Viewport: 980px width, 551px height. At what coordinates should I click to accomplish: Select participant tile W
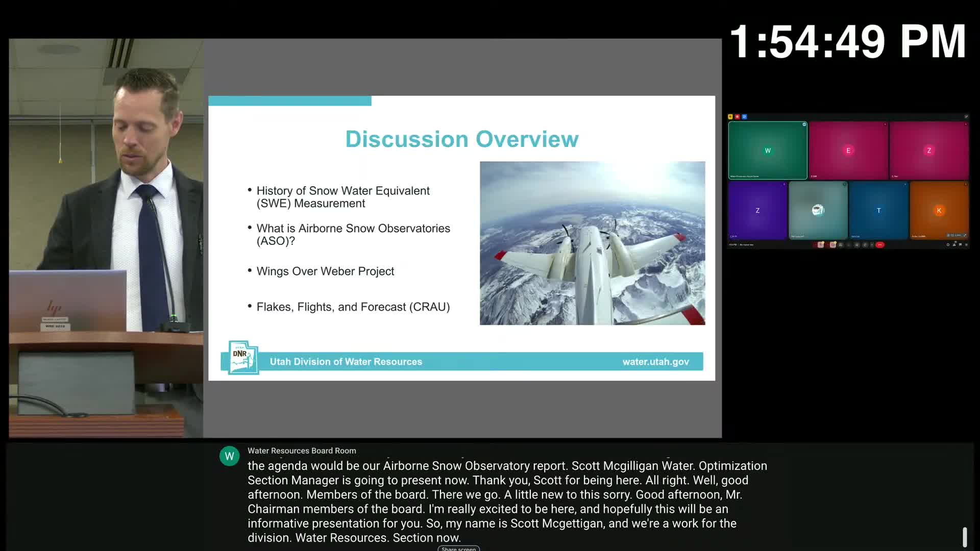click(x=768, y=151)
